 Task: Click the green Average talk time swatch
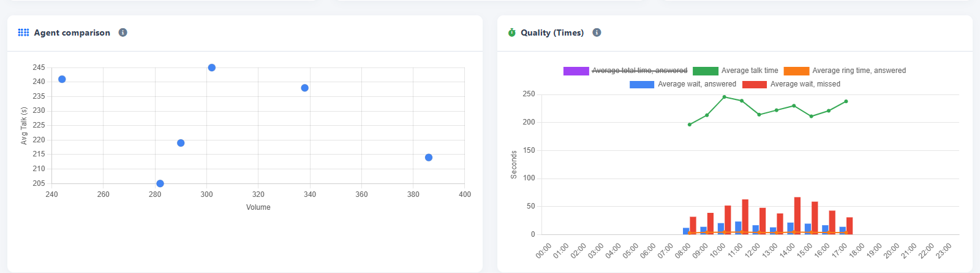point(706,71)
